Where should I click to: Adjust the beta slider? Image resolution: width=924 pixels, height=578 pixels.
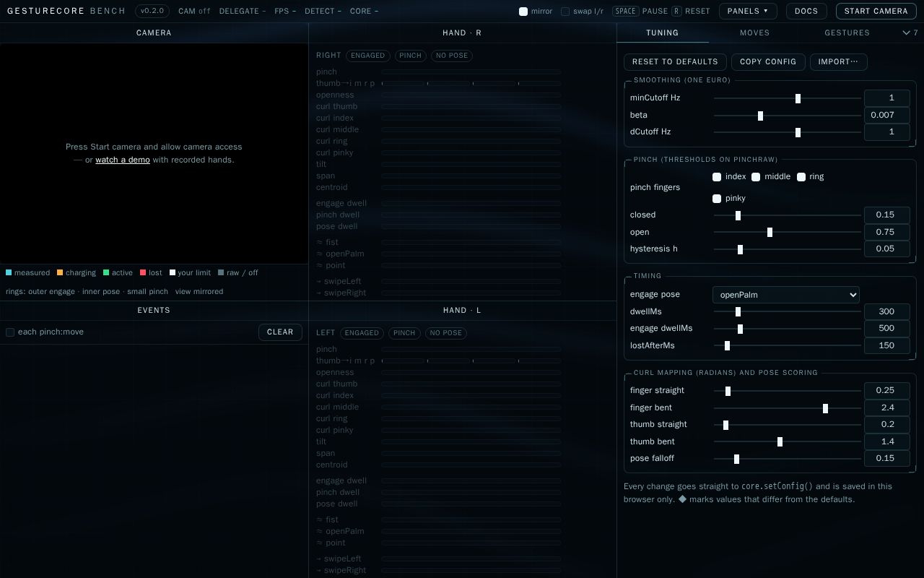click(x=787, y=116)
